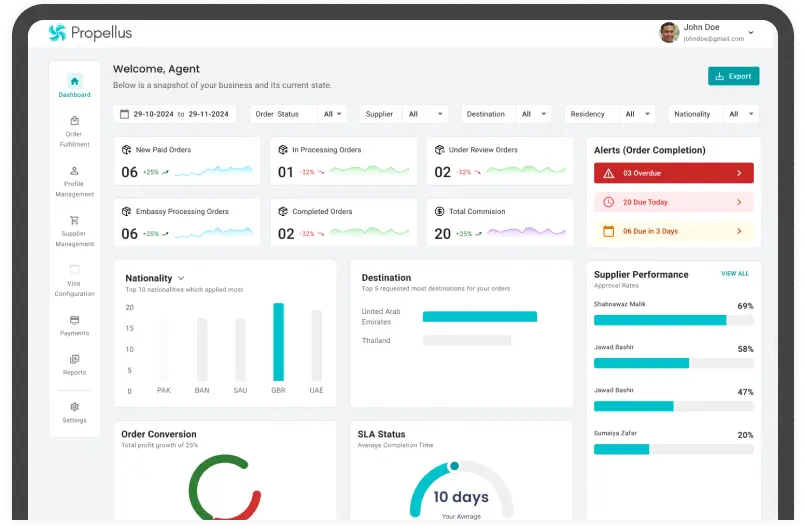Click the GBR bar in Nationality chart

(278, 342)
